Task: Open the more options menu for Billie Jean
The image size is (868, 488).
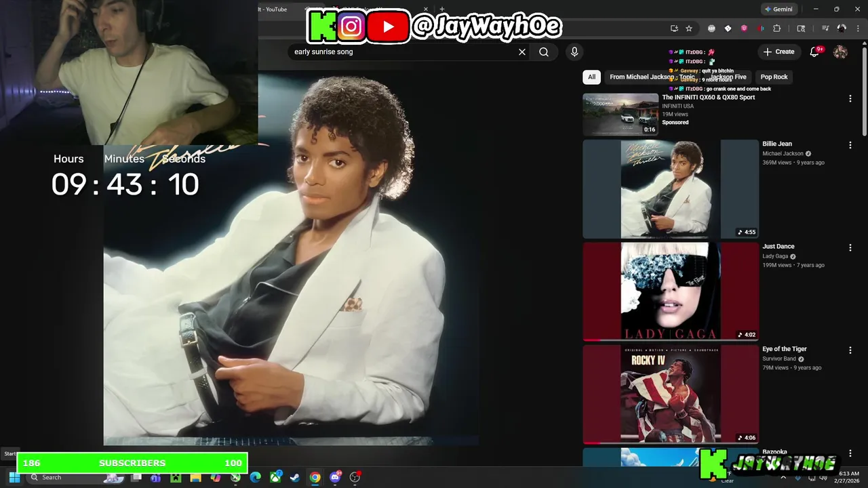Action: [x=850, y=145]
